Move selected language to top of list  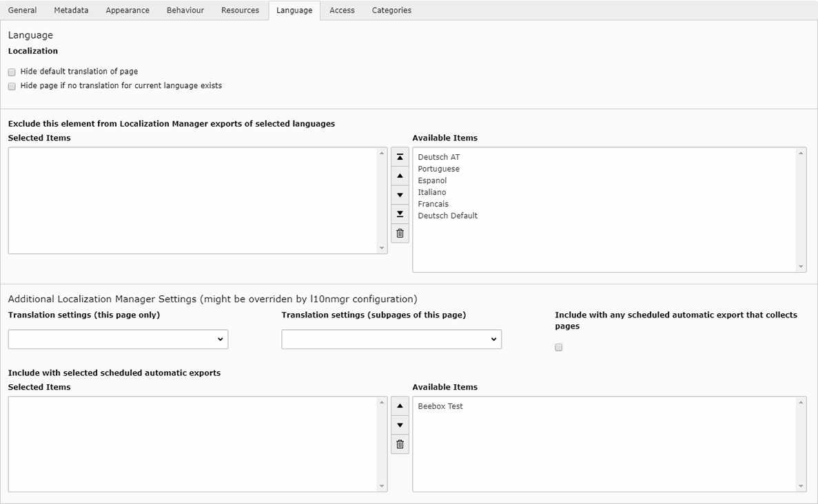click(400, 156)
